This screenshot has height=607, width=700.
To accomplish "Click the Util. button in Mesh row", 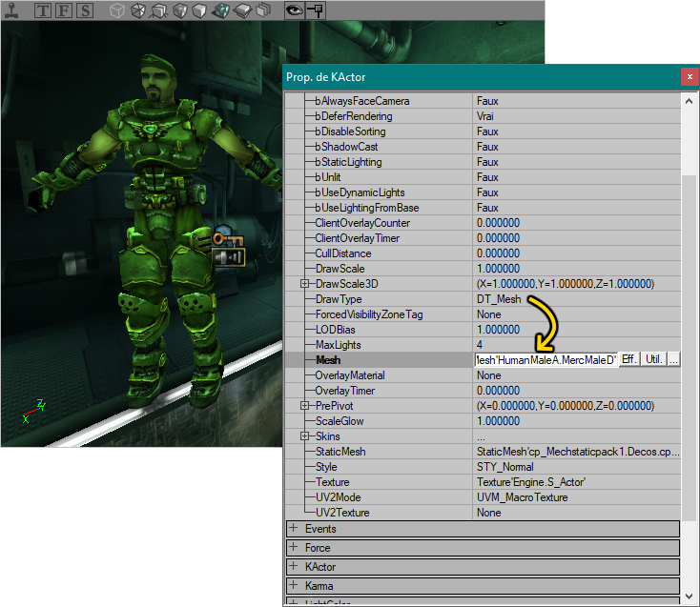I will point(654,359).
